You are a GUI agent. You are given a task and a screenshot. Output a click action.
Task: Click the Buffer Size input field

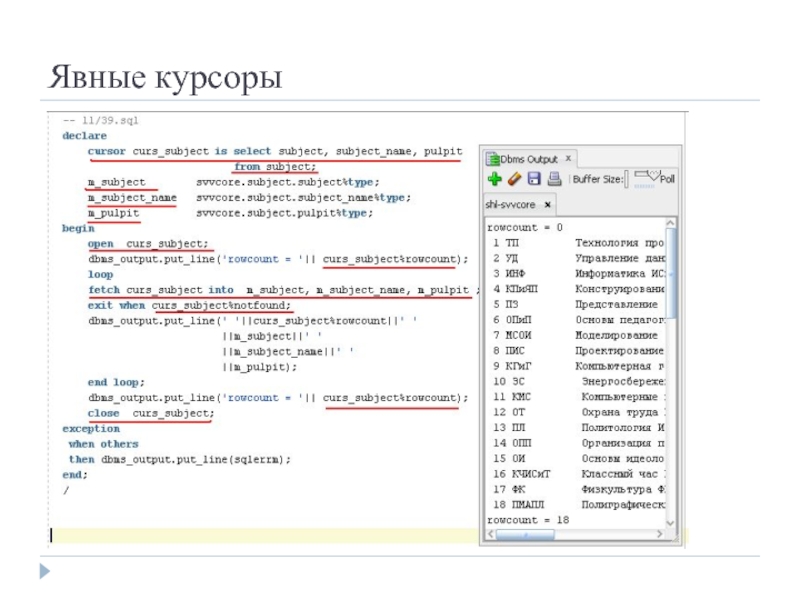click(628, 180)
